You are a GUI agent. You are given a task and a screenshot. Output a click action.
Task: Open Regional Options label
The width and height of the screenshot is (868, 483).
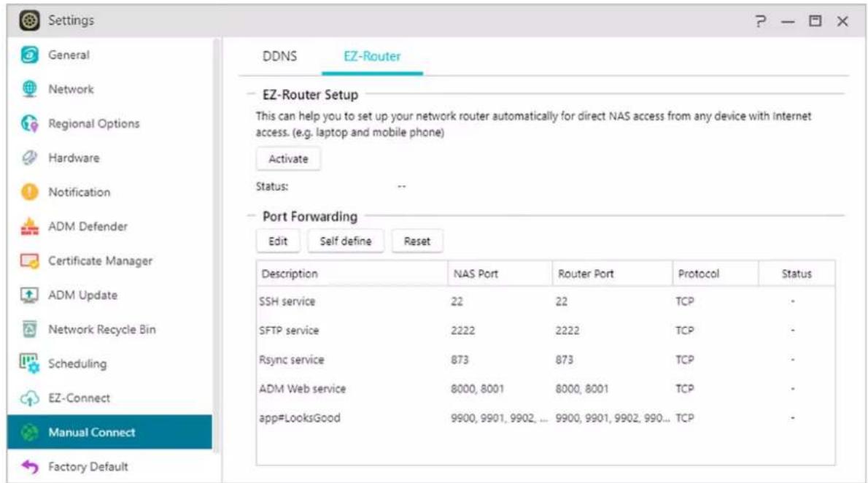(x=93, y=123)
